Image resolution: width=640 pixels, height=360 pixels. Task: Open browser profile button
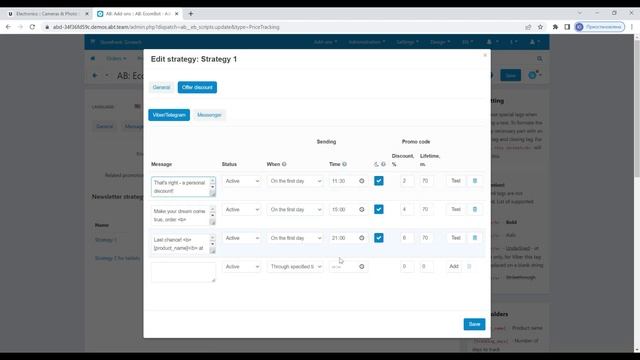(x=600, y=27)
